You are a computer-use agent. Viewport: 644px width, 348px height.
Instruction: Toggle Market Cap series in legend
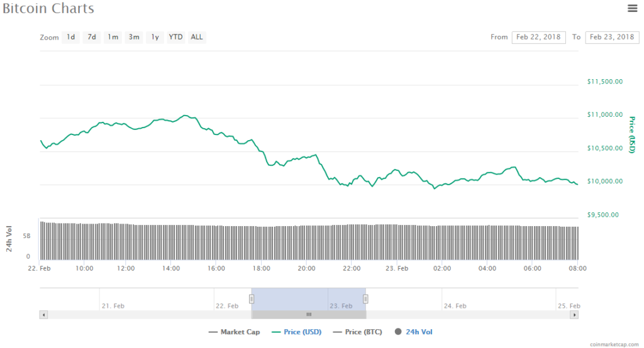234,332
